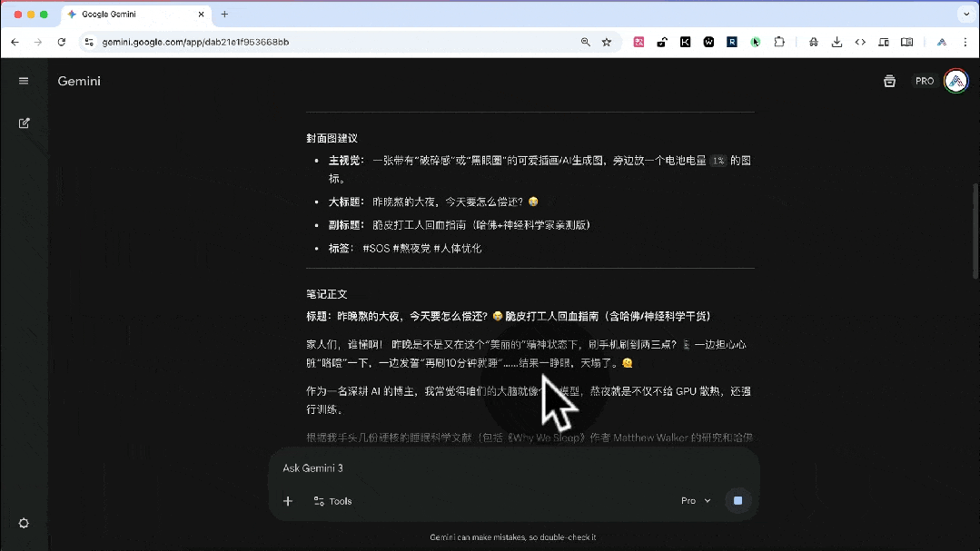Open the browser profile avatar menu
980x551 pixels.
[x=942, y=42]
